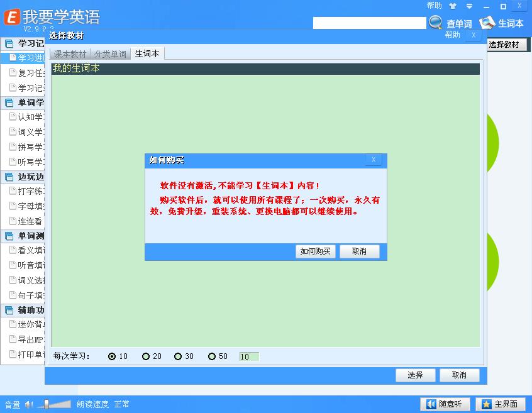
Task: Adjust the 音量 volume slider
Action: pyautogui.click(x=54, y=404)
